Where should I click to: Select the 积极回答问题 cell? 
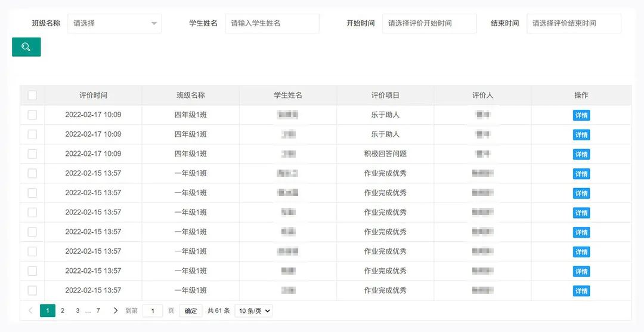point(385,154)
